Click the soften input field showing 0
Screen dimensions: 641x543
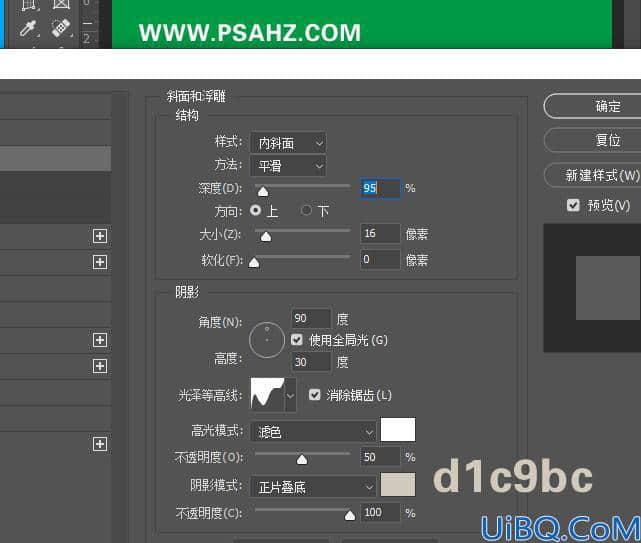coord(380,259)
